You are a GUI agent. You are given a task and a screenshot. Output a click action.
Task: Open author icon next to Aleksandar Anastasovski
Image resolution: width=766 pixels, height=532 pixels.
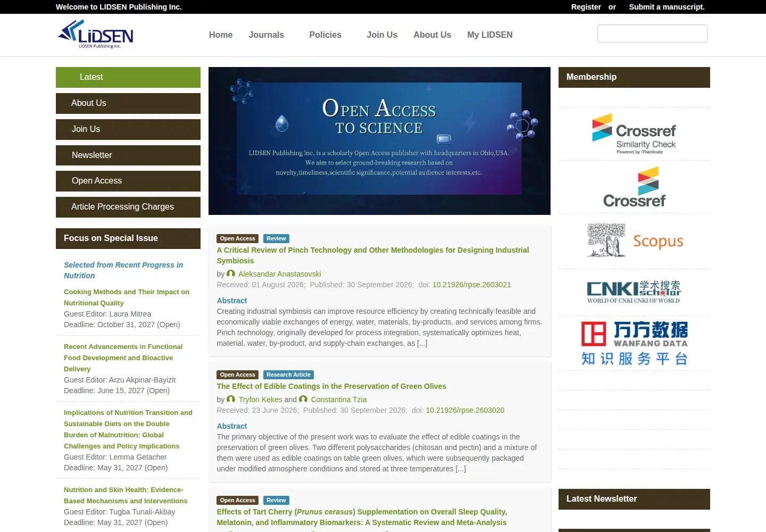[x=231, y=273]
